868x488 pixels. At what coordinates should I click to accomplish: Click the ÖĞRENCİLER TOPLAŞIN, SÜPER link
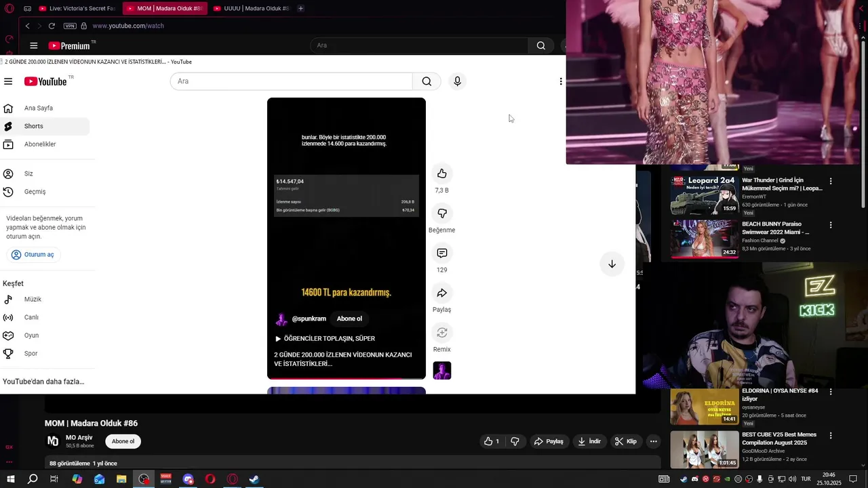pyautogui.click(x=325, y=338)
